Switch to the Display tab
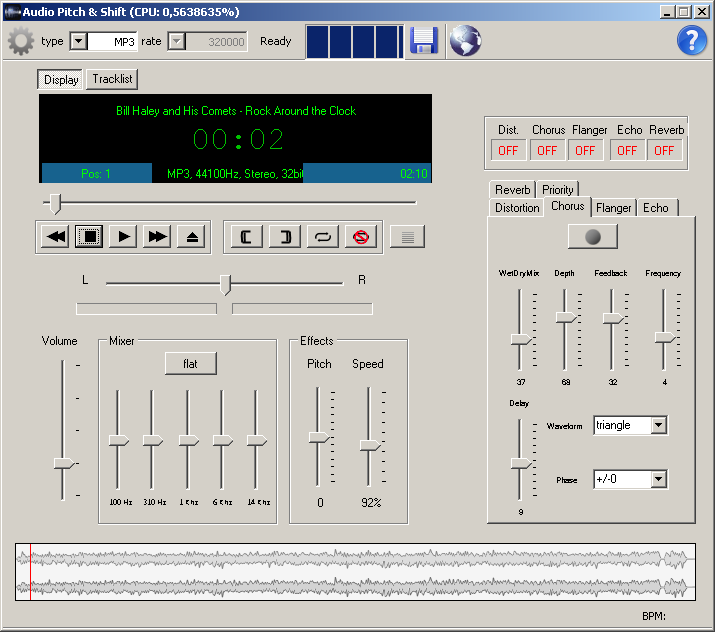 click(61, 79)
